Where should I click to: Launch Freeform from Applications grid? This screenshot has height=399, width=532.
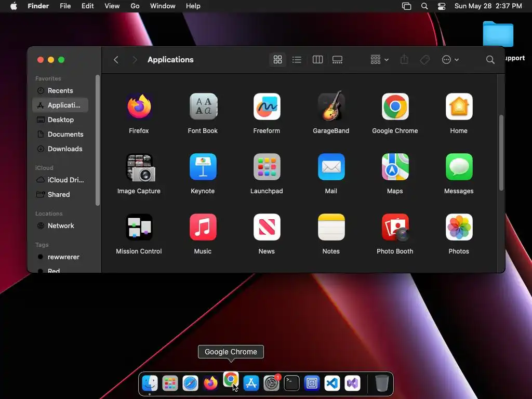[267, 107]
